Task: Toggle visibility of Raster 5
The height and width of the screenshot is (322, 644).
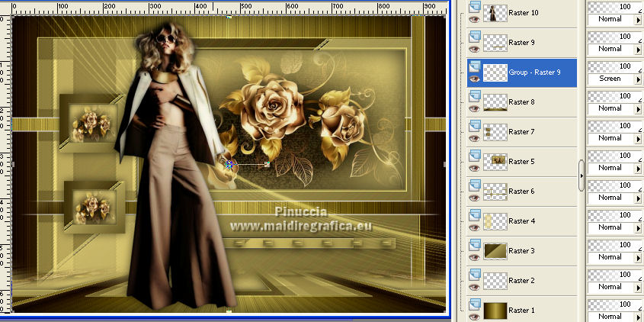Action: point(475,168)
